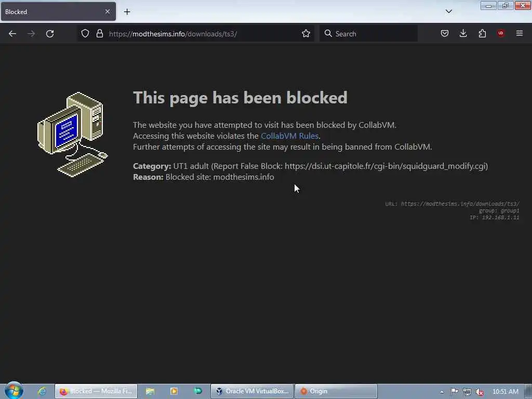Click the 'Blocked site: modthesims.info' reason text

(220, 177)
